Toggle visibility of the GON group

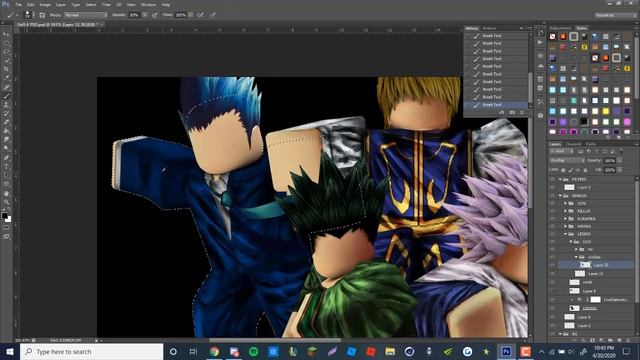coord(552,203)
